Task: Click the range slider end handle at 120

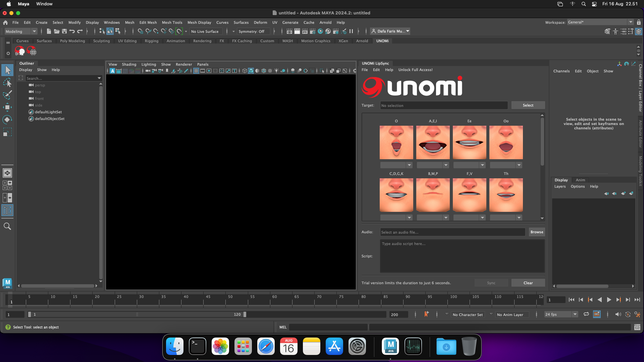Action: [x=245, y=314]
